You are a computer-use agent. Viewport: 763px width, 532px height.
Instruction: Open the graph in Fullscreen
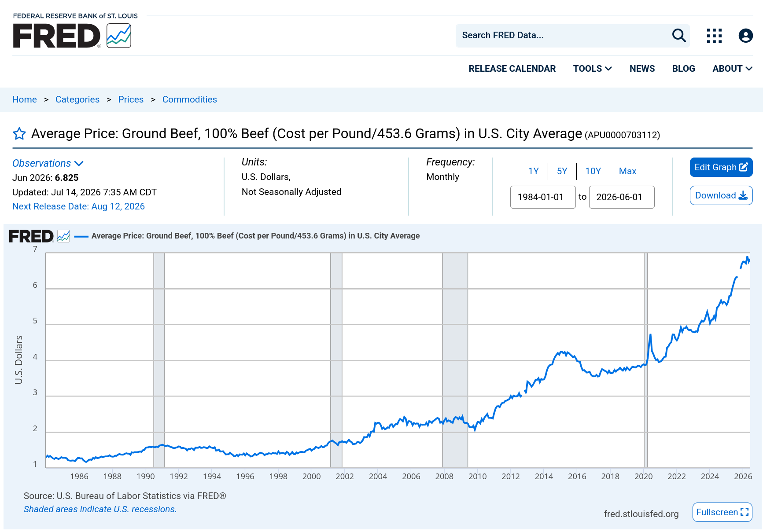click(x=722, y=512)
